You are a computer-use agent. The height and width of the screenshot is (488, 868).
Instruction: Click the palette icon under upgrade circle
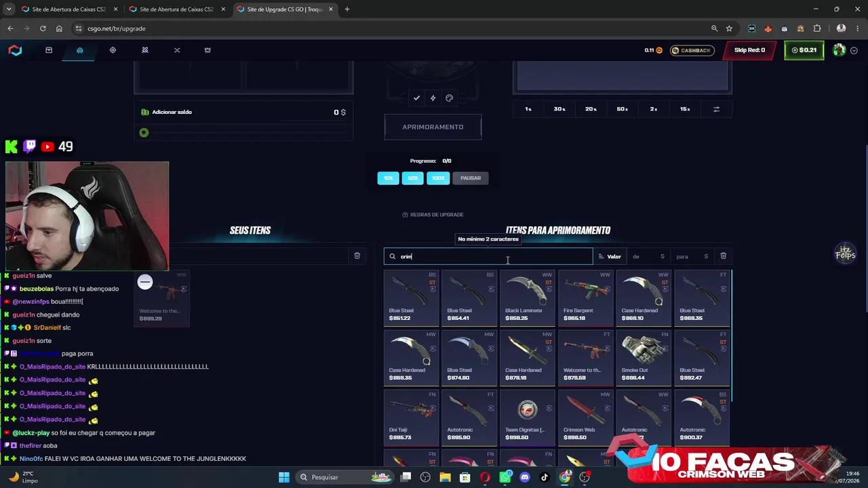click(449, 98)
